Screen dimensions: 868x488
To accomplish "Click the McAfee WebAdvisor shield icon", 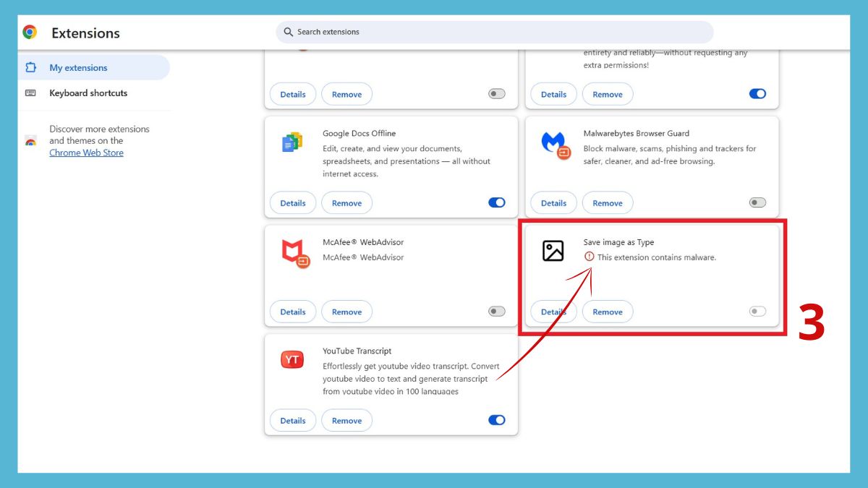I will click(x=295, y=253).
